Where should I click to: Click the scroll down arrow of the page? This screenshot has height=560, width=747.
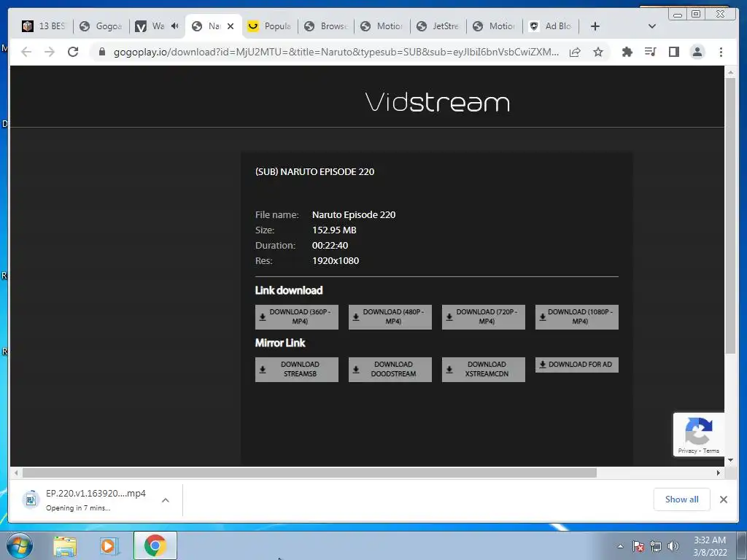tap(730, 461)
